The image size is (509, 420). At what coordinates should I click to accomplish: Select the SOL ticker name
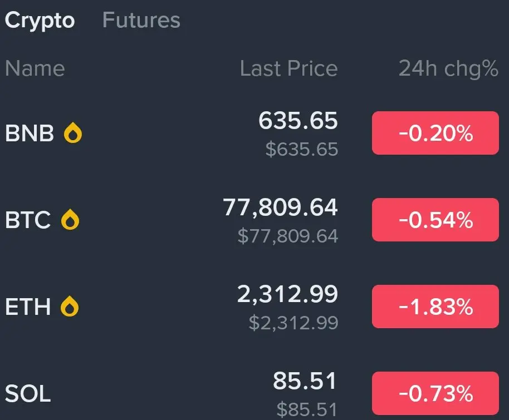point(28,394)
